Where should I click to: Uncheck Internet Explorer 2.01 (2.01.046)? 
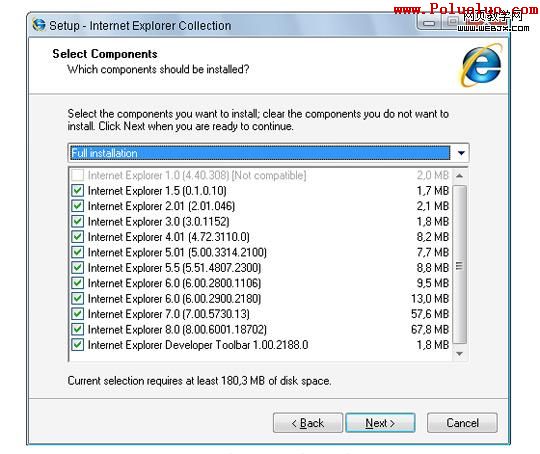(77, 206)
